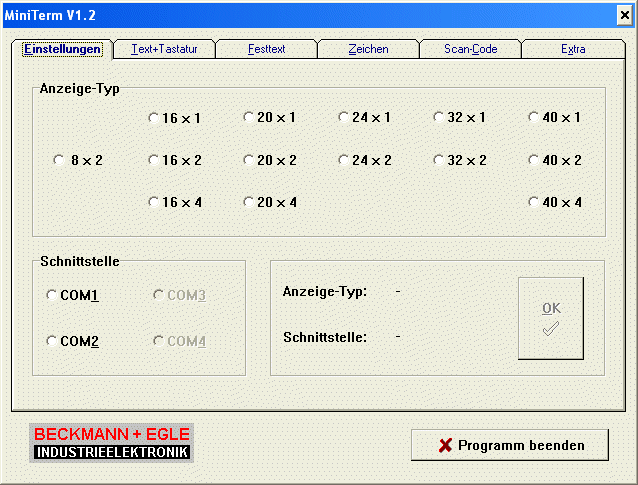The height and width of the screenshot is (485, 638).
Task: Select 20 × 4 display type
Action: point(249,202)
